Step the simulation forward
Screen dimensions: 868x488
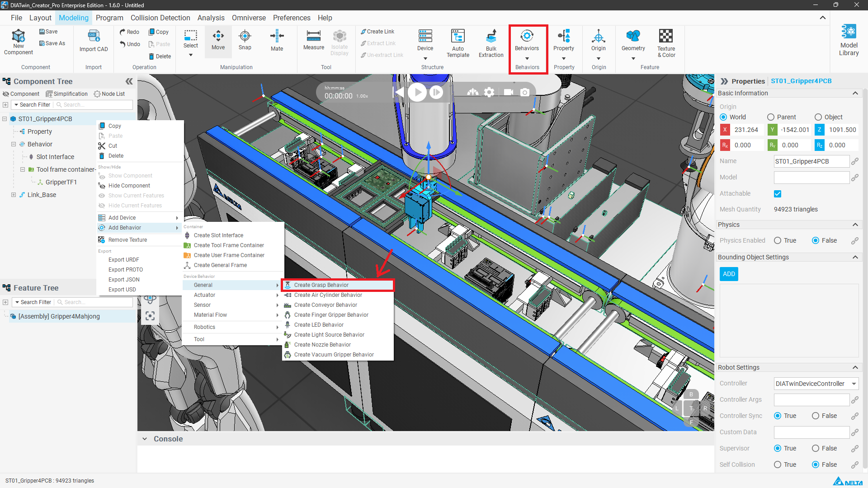(x=436, y=93)
